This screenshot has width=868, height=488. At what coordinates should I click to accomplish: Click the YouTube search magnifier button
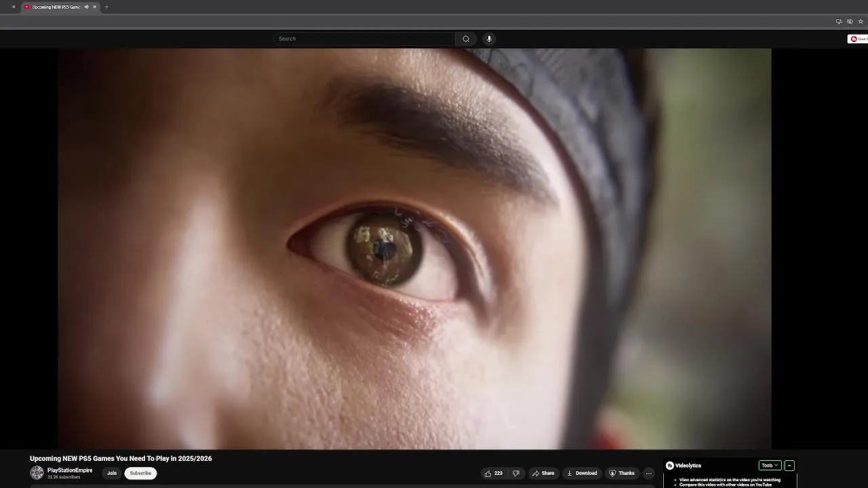[x=466, y=39]
